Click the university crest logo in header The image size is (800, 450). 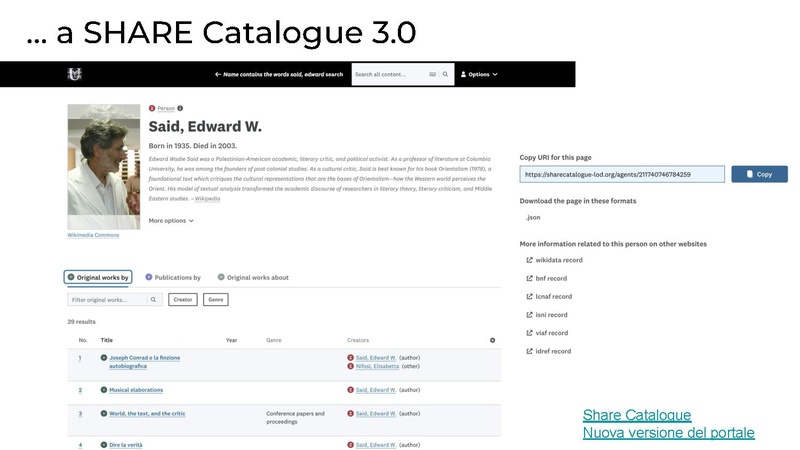point(74,74)
